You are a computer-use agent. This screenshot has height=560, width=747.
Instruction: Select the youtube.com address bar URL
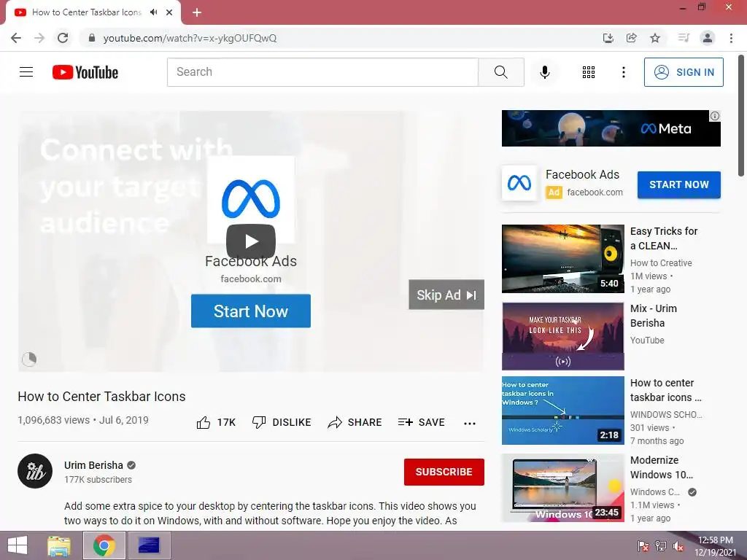(x=190, y=38)
